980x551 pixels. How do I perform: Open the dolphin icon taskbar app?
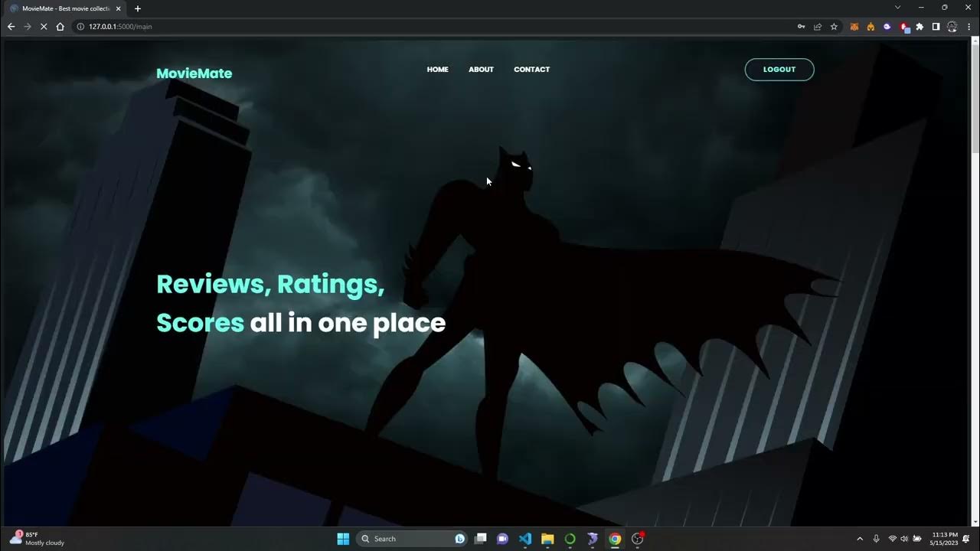[x=593, y=539]
